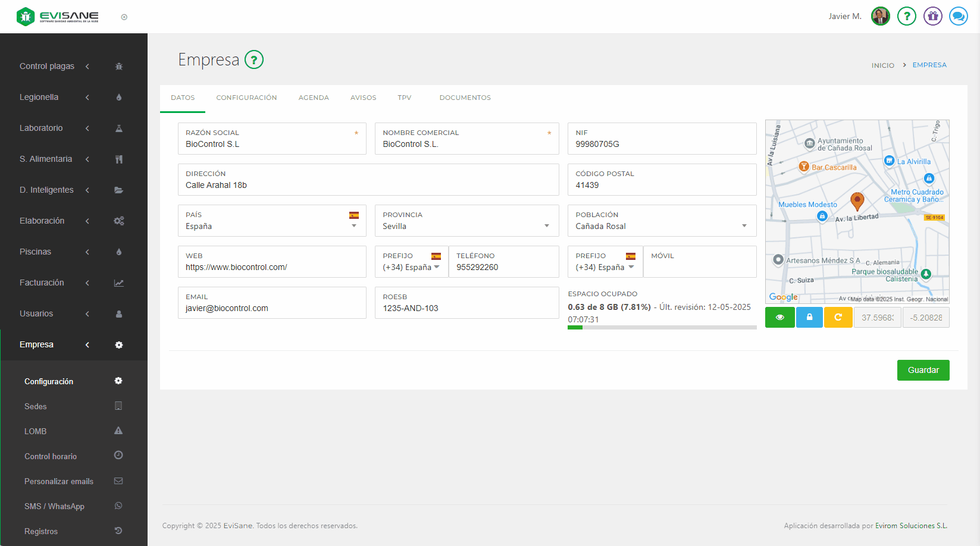Toggle the blue lock button under map
The width and height of the screenshot is (980, 546).
pyautogui.click(x=809, y=317)
